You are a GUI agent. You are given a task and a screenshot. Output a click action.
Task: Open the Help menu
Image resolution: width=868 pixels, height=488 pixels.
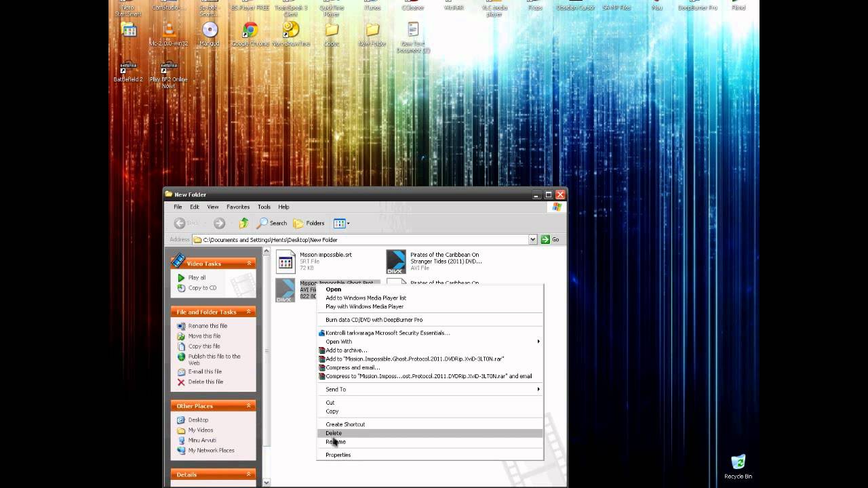(x=283, y=207)
